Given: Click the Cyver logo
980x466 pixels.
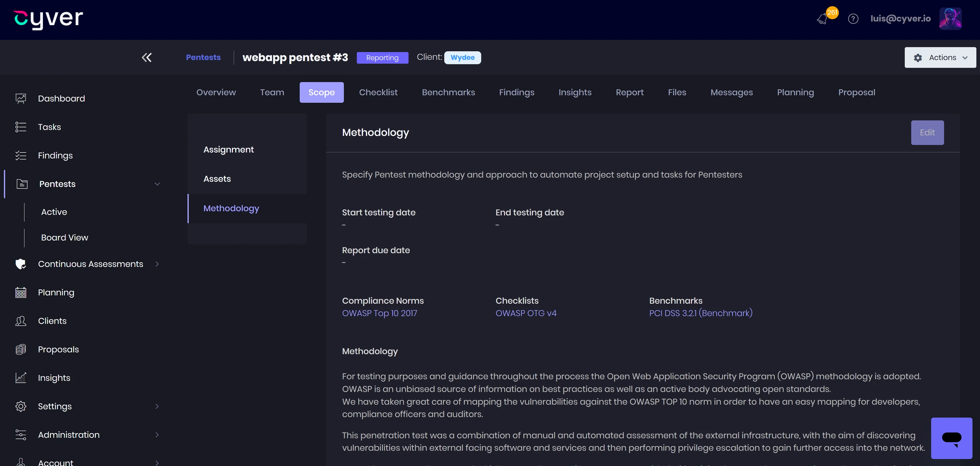Looking at the screenshot, I should coord(48,19).
